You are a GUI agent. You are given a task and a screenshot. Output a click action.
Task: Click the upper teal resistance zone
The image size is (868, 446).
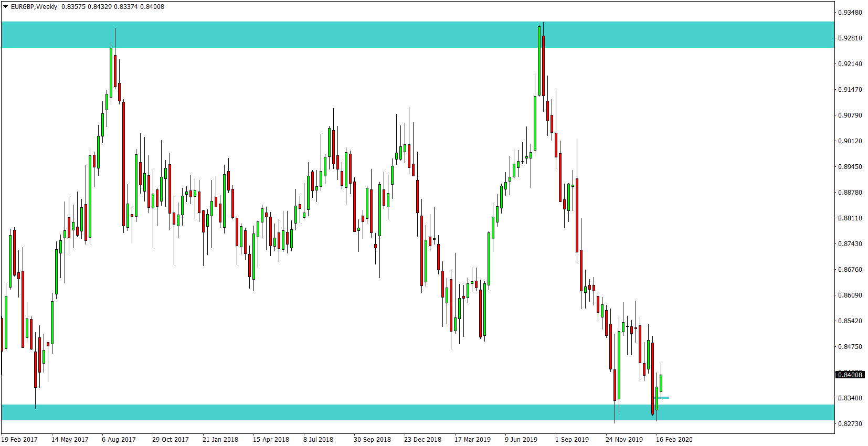417,35
